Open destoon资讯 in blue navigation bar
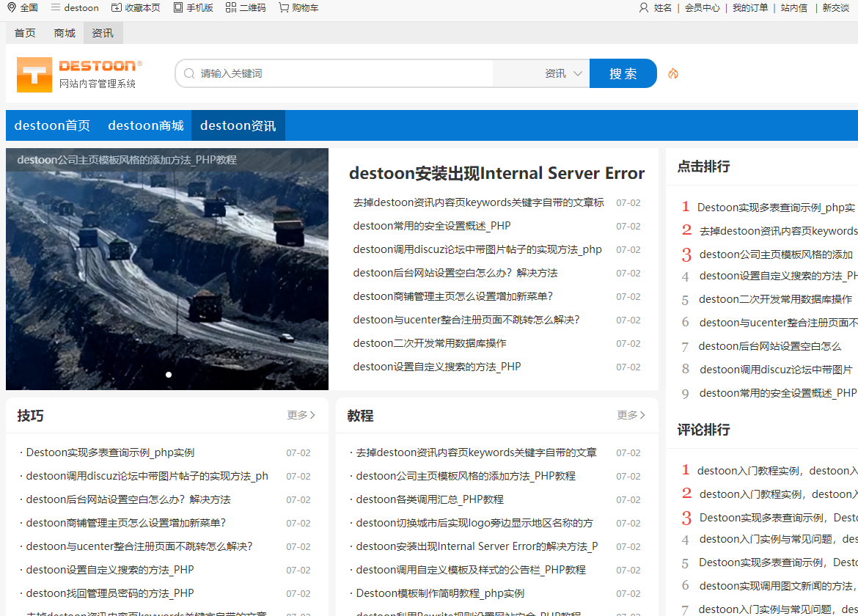858x616 pixels. (238, 125)
